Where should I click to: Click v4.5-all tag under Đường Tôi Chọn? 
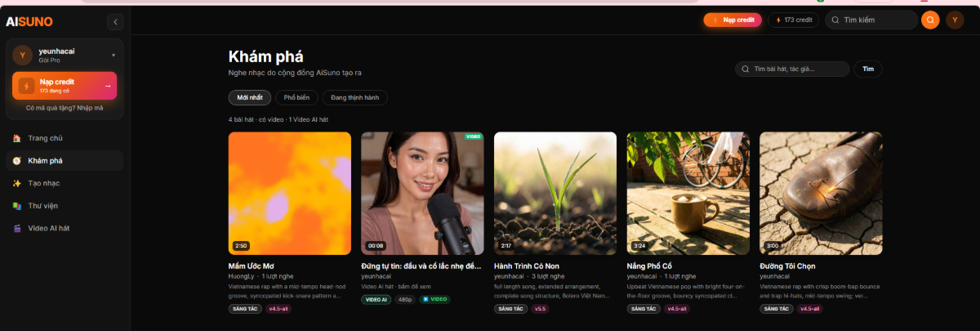click(x=810, y=309)
